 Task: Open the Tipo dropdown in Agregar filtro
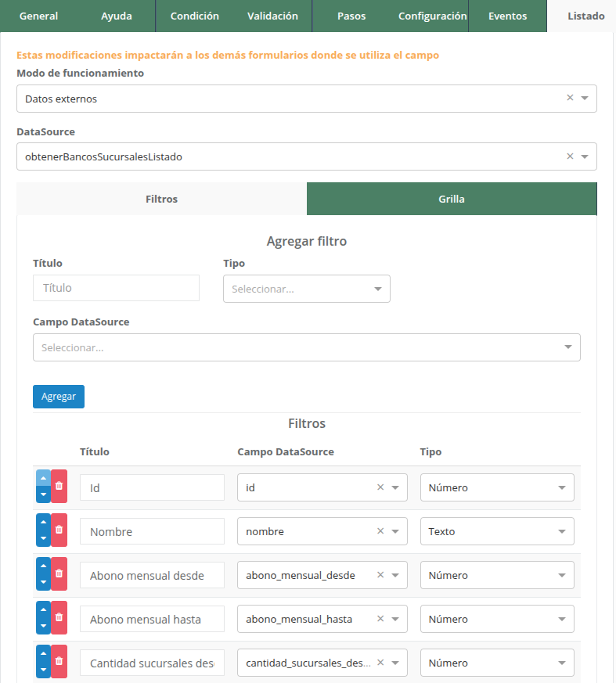pos(306,289)
